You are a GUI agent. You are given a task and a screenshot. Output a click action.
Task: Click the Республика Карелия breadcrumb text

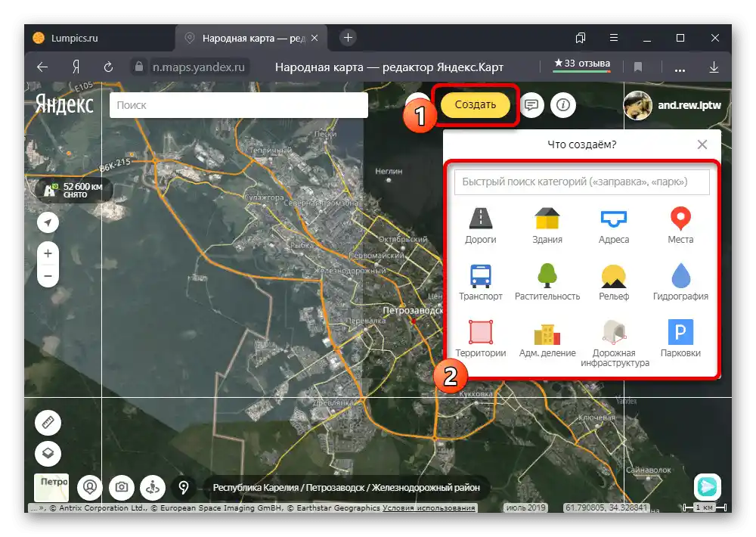[256, 488]
